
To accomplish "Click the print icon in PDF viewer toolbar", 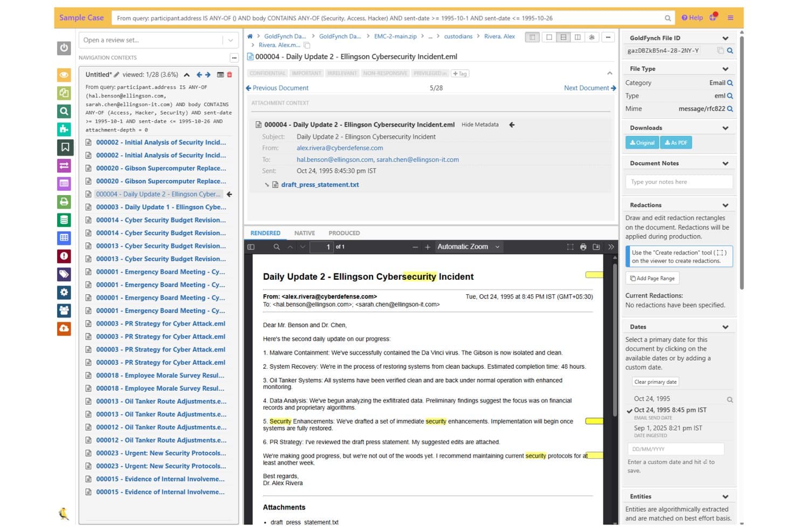I will tap(583, 247).
